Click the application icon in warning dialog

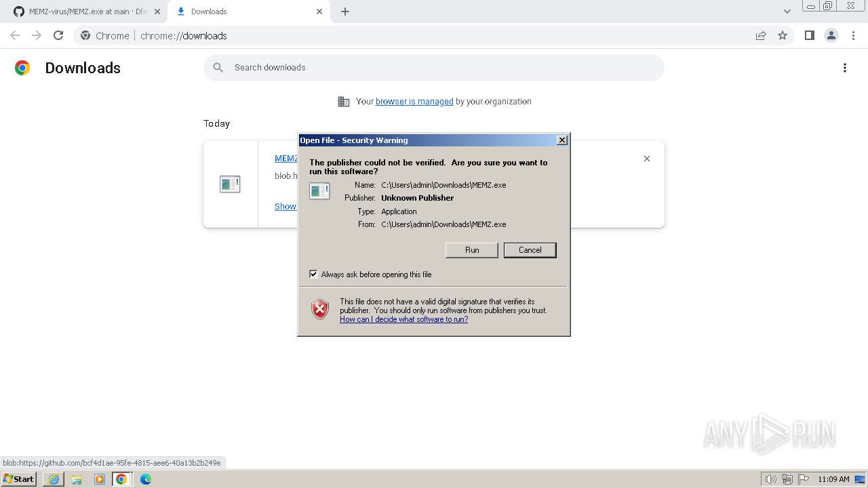coord(319,191)
